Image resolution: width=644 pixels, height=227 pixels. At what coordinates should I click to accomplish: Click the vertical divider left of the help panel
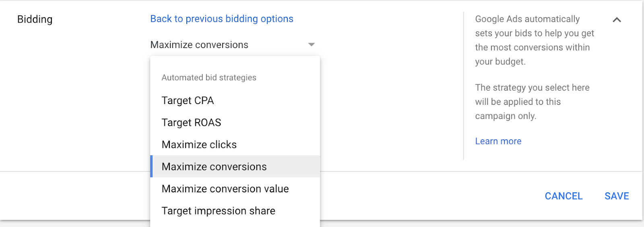[464, 87]
